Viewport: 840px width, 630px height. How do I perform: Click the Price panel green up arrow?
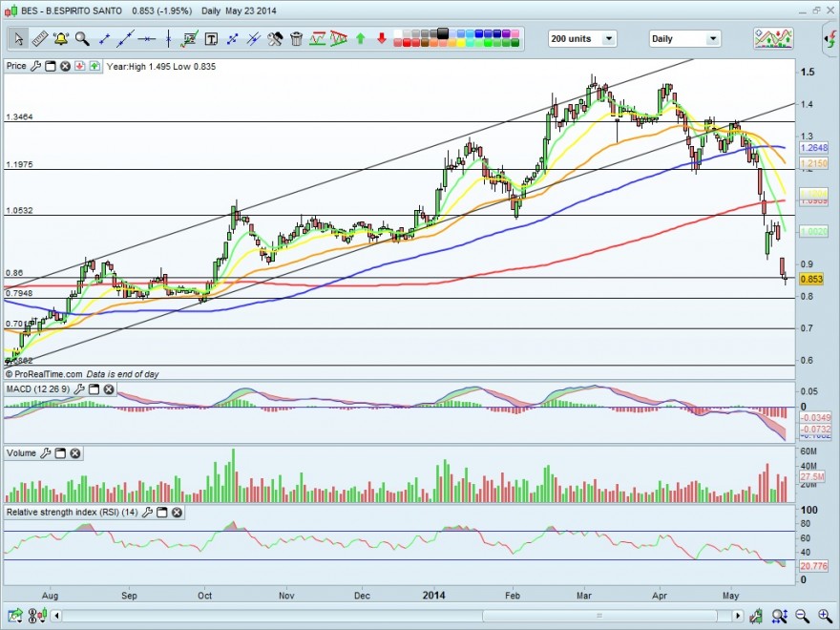pyautogui.click(x=94, y=66)
